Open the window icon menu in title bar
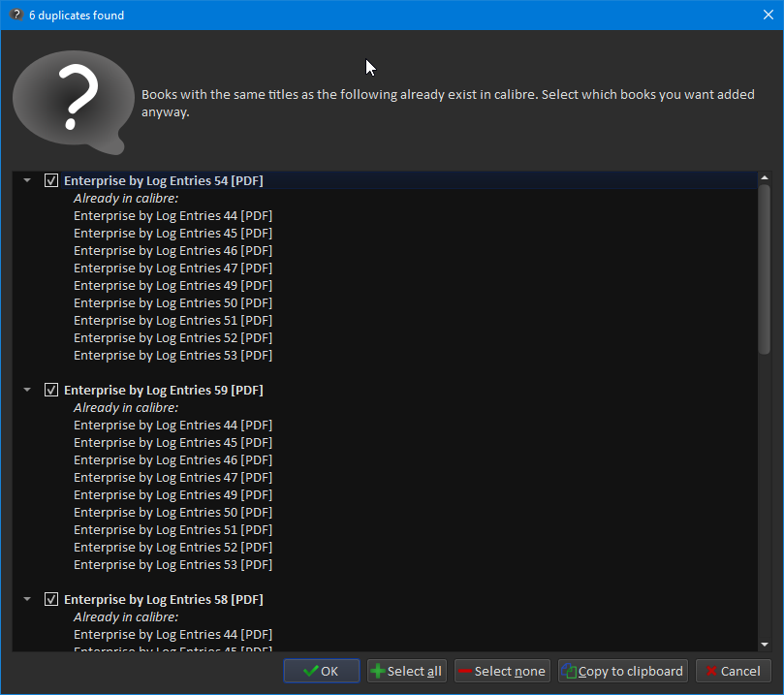784x695 pixels. (16, 15)
